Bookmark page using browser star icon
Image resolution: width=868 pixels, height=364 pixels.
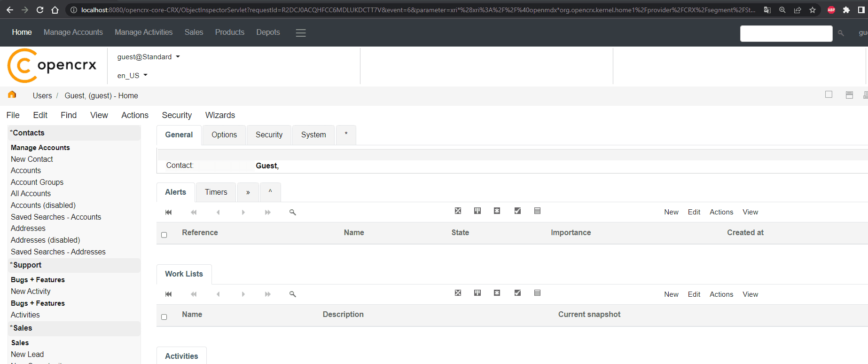coord(813,10)
